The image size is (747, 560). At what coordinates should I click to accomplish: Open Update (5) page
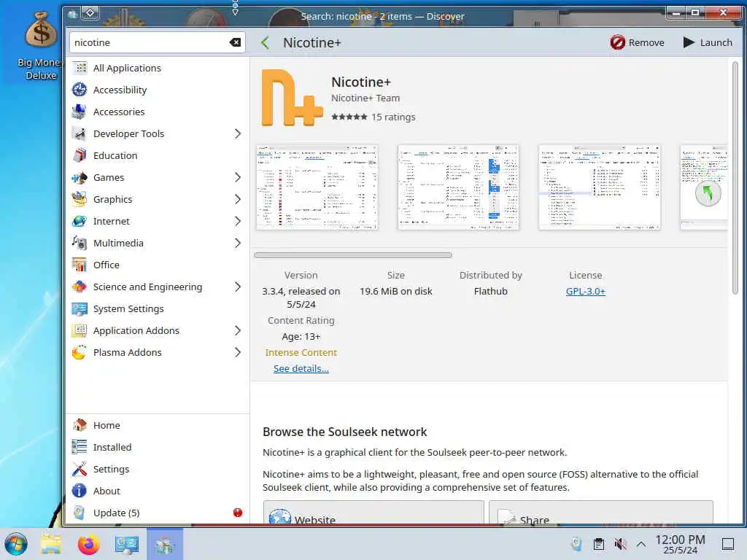click(158, 513)
